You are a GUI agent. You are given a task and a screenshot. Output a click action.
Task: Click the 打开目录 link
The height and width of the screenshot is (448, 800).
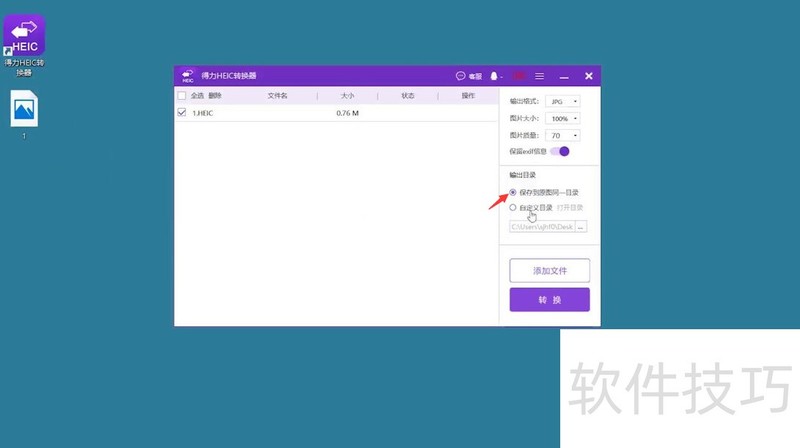[570, 208]
